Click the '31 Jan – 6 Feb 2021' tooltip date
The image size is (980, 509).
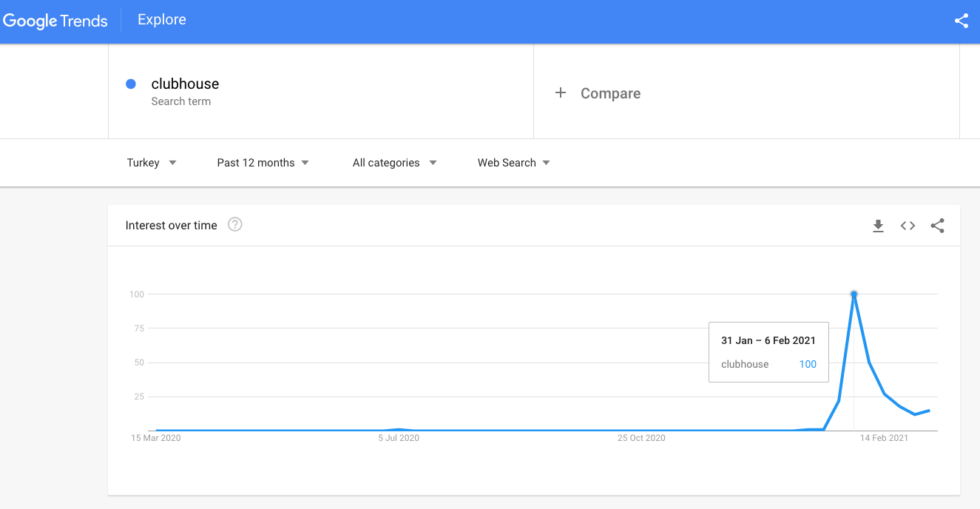click(768, 340)
